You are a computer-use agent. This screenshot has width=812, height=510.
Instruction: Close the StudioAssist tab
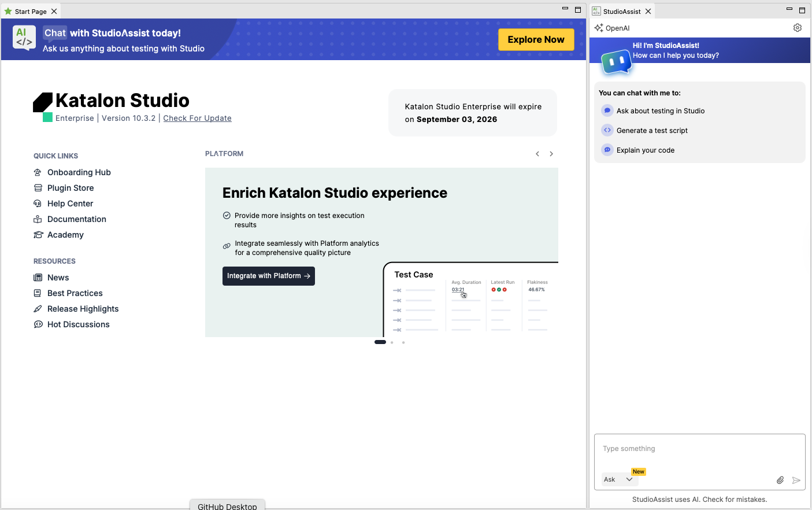648,12
